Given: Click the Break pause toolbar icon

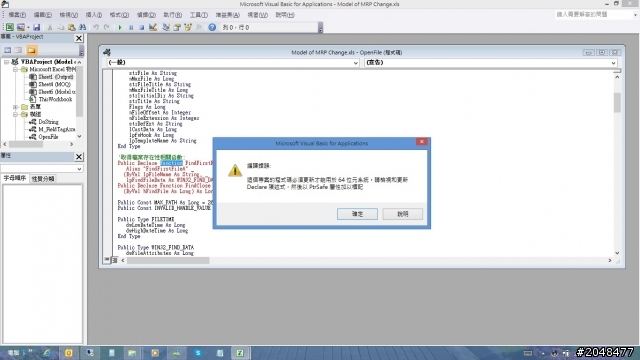Looking at the screenshot, I should click(x=131, y=27).
